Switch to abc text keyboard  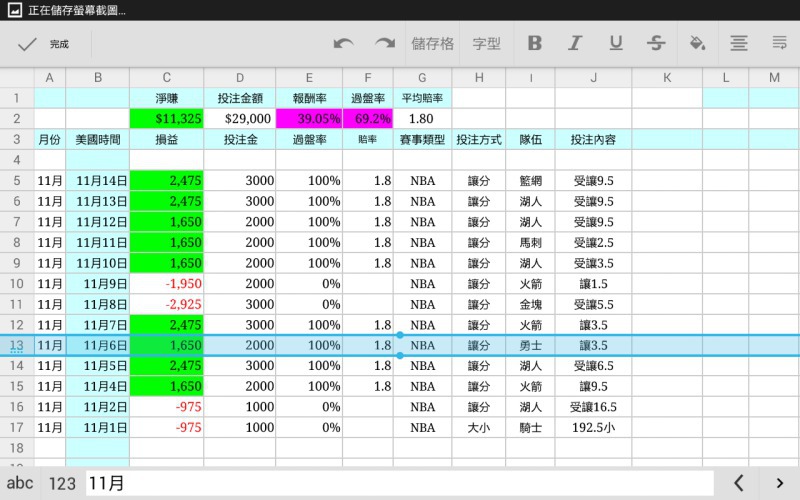point(20,483)
